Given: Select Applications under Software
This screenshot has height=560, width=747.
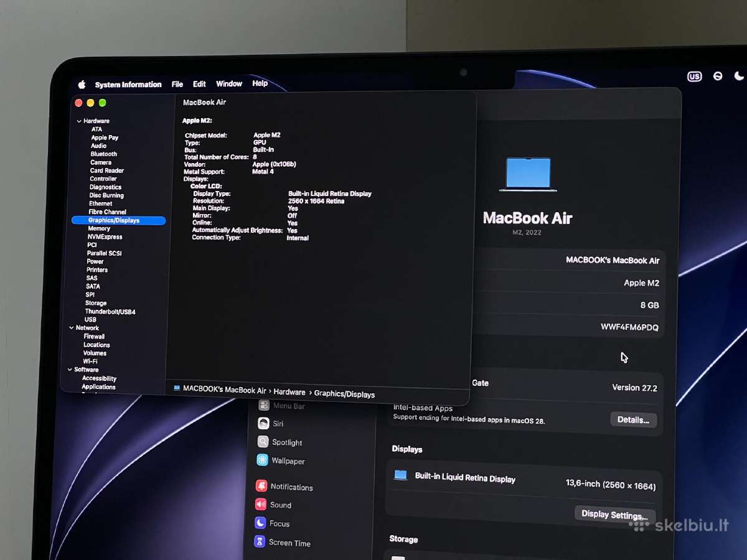Looking at the screenshot, I should (98, 386).
